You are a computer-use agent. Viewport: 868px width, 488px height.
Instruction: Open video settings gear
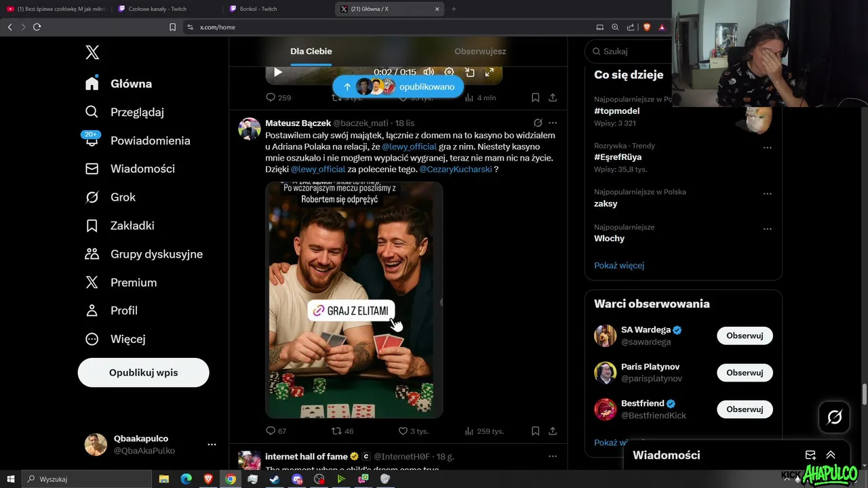[x=449, y=72]
